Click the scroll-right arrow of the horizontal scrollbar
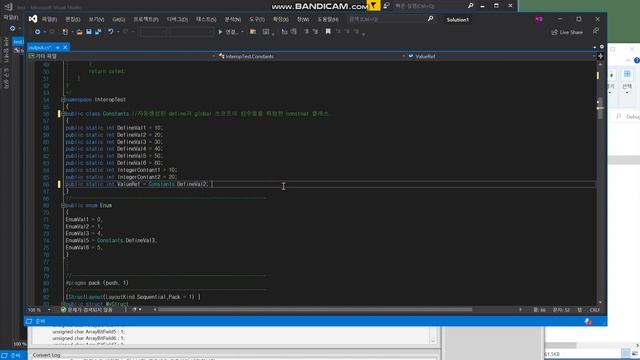 tap(520, 310)
